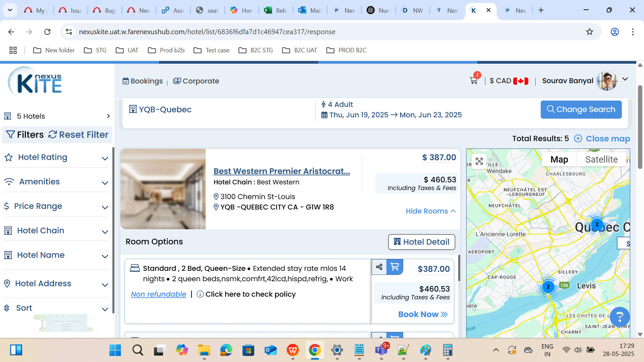This screenshot has height=362, width=644.
Task: Switch map to Satellite view
Action: coord(601,160)
